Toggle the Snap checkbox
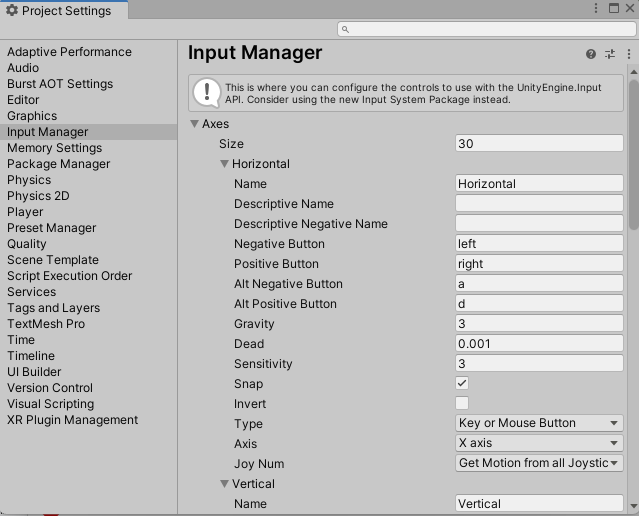Image resolution: width=639 pixels, height=516 pixels. point(462,383)
